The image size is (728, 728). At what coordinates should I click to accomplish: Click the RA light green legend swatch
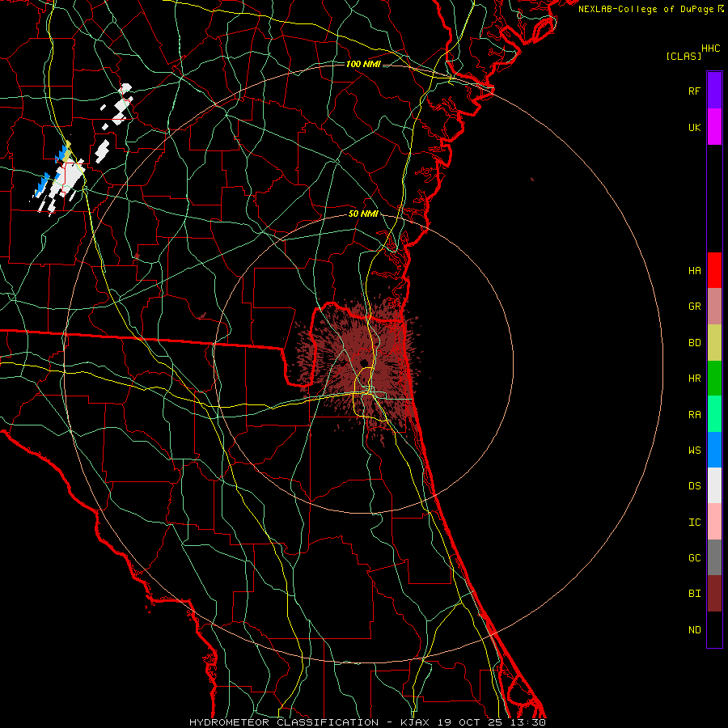click(x=714, y=414)
